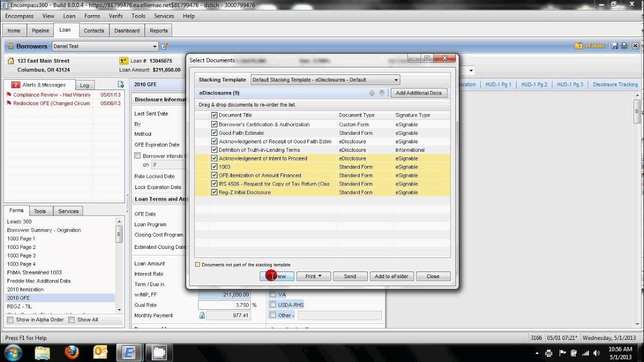
Task: Click the Add Additional Docs button
Action: (x=419, y=93)
